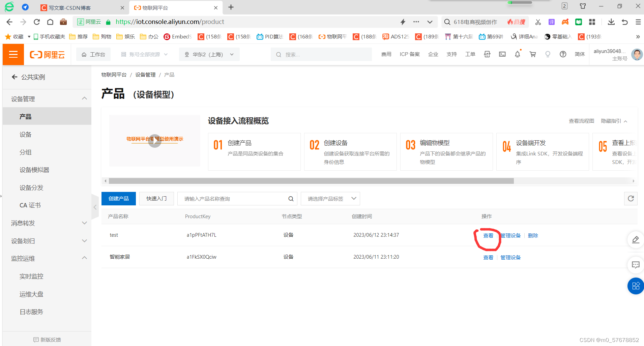Click the search magnifier in product query box
Screen dimensions: 644x346
click(x=291, y=199)
